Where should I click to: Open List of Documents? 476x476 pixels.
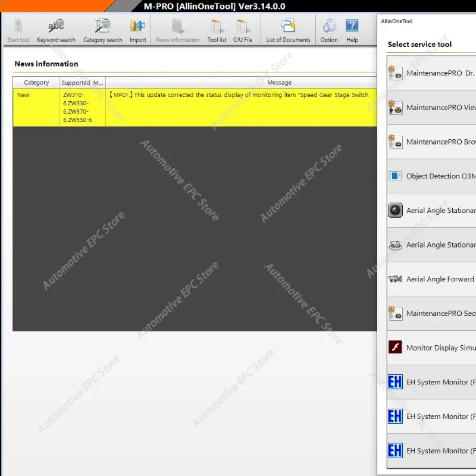click(287, 30)
